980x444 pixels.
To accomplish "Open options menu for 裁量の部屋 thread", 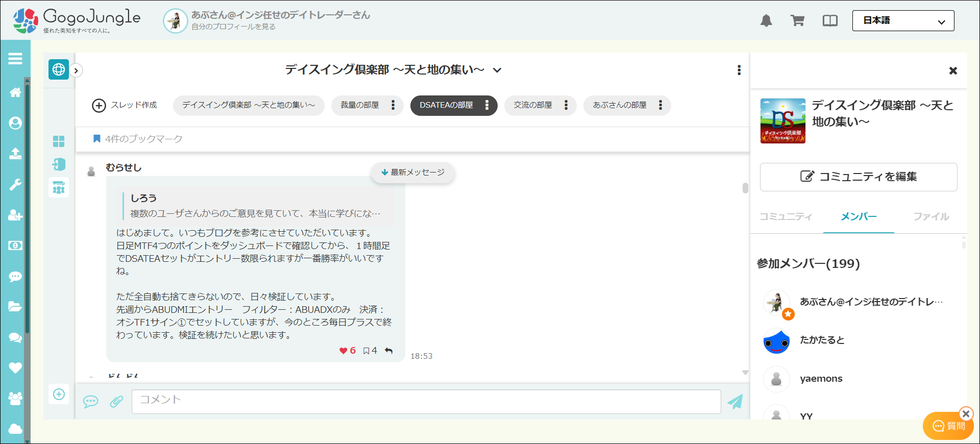I will coord(393,105).
